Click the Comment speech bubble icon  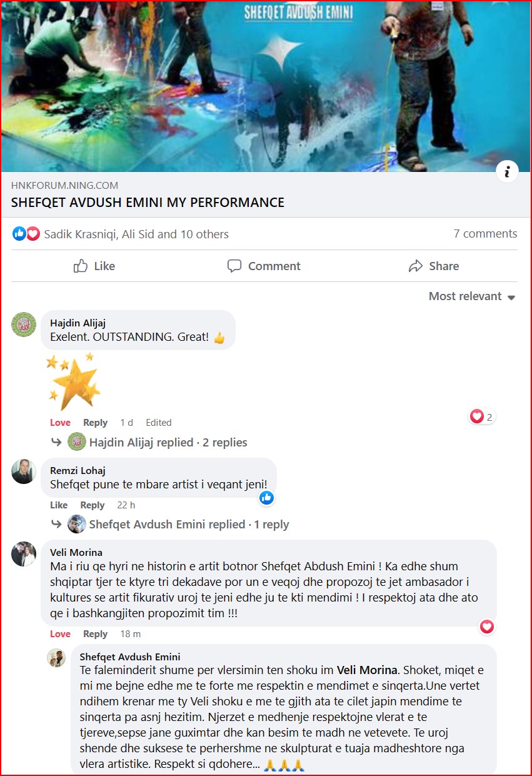point(234,266)
